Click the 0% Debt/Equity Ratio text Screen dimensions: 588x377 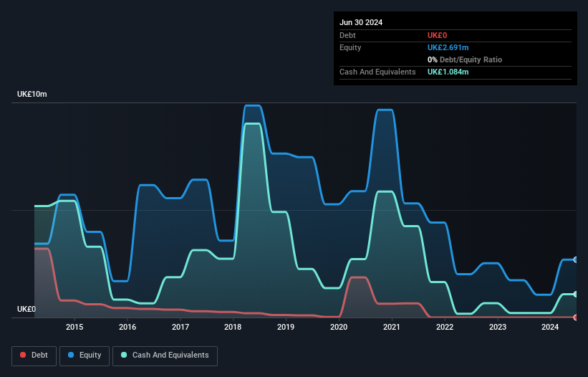[465, 59]
